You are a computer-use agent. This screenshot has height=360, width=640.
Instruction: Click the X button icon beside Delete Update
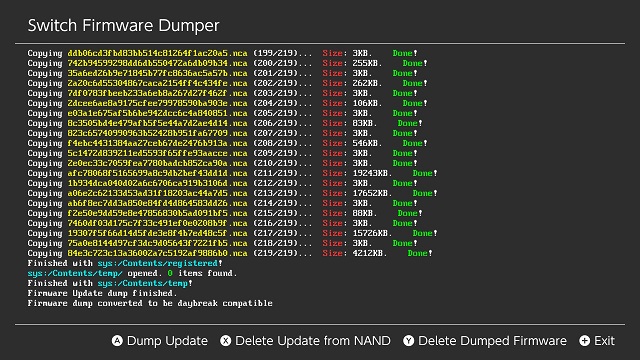[x=226, y=341]
